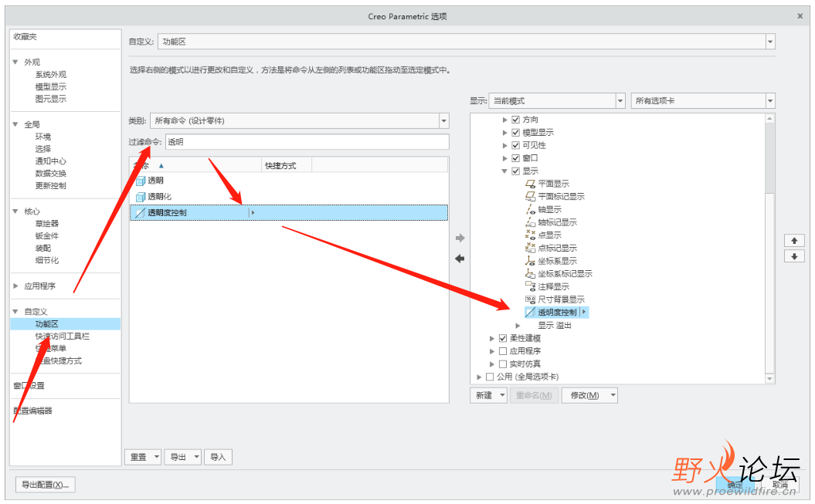The height and width of the screenshot is (504, 815).
Task: Select 快速访问工具栏 in sidebar
Action: (62, 337)
